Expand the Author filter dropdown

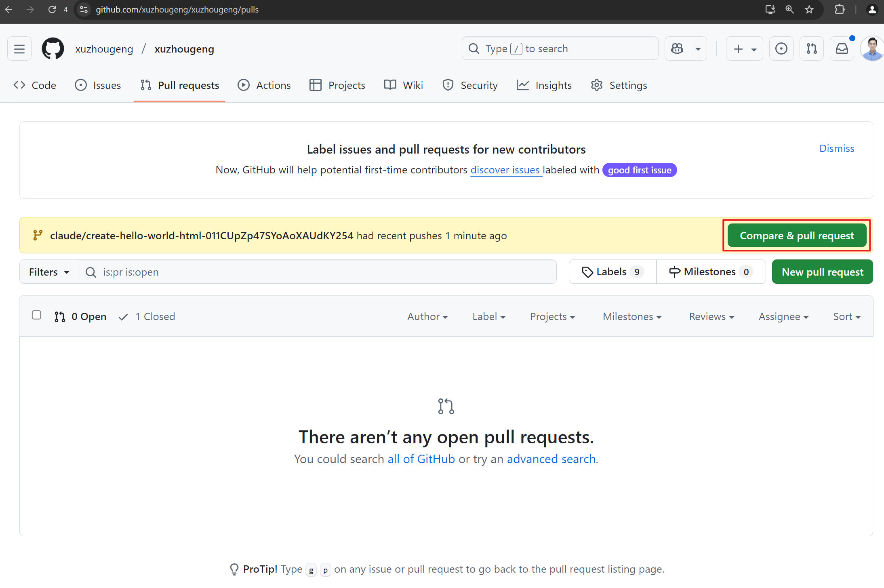pos(427,316)
